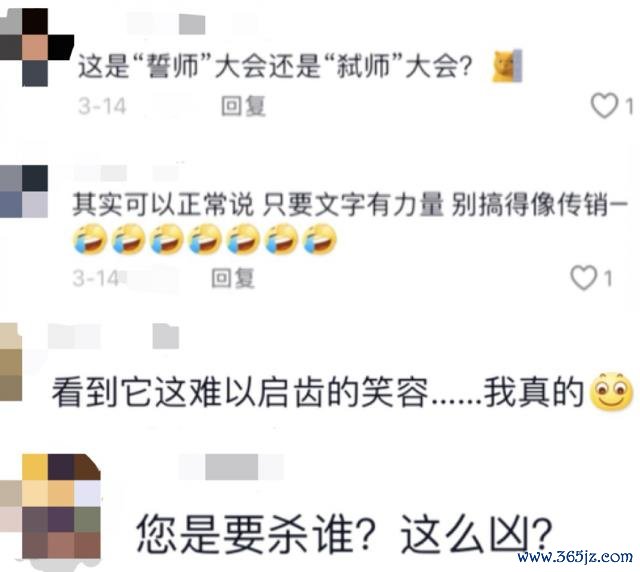Click the blurred username above 看到它这难以启齿
The image size is (640, 572).
coord(113,336)
